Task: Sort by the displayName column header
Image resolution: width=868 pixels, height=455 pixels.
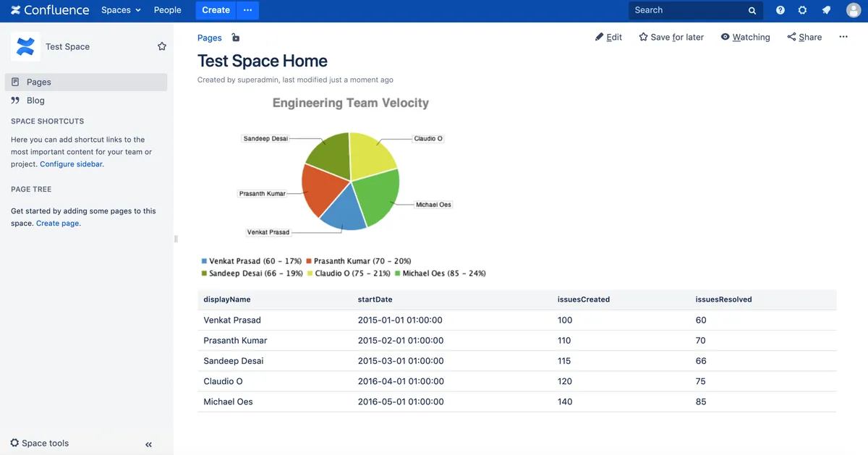Action: [275, 299]
